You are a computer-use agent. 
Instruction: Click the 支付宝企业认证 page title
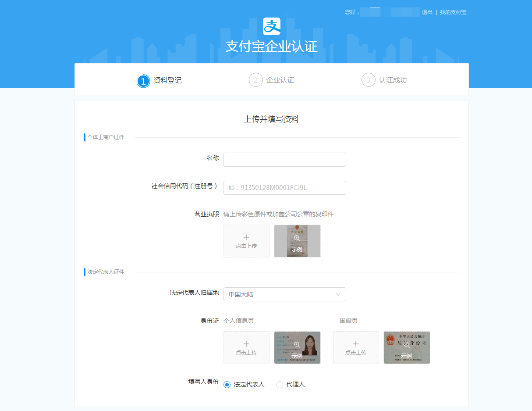[271, 46]
